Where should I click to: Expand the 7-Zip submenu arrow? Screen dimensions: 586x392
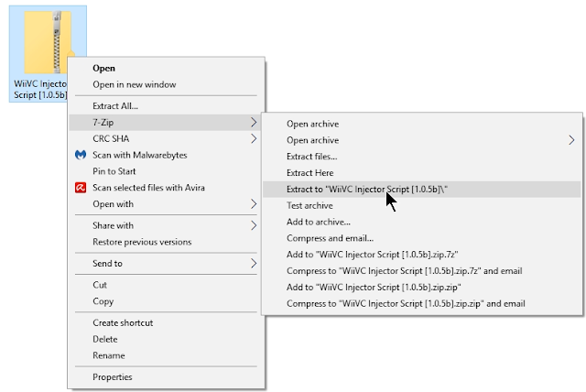pos(253,122)
